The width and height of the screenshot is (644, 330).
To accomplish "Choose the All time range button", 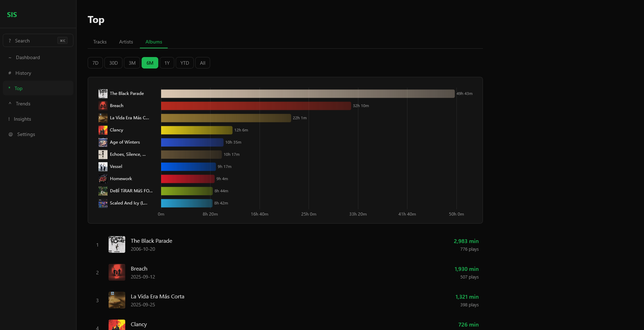I will [202, 63].
